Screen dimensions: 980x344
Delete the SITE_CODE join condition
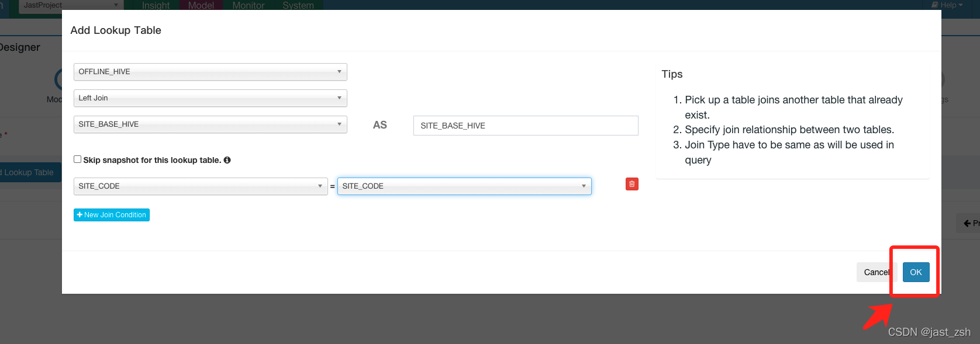(x=632, y=184)
